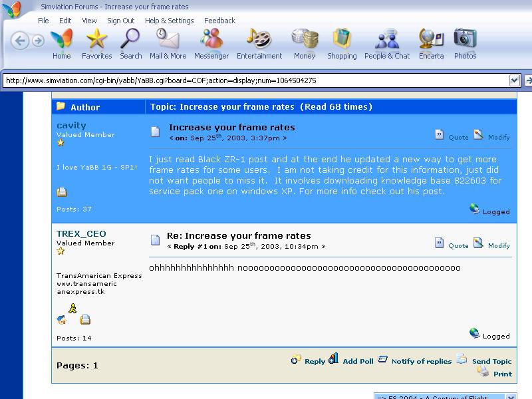Click the Quote link on cavity's post

(x=458, y=138)
